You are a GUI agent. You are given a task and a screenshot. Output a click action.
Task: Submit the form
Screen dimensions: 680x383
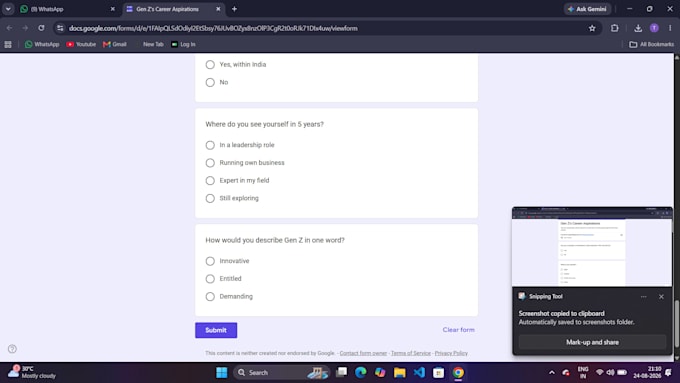[216, 330]
